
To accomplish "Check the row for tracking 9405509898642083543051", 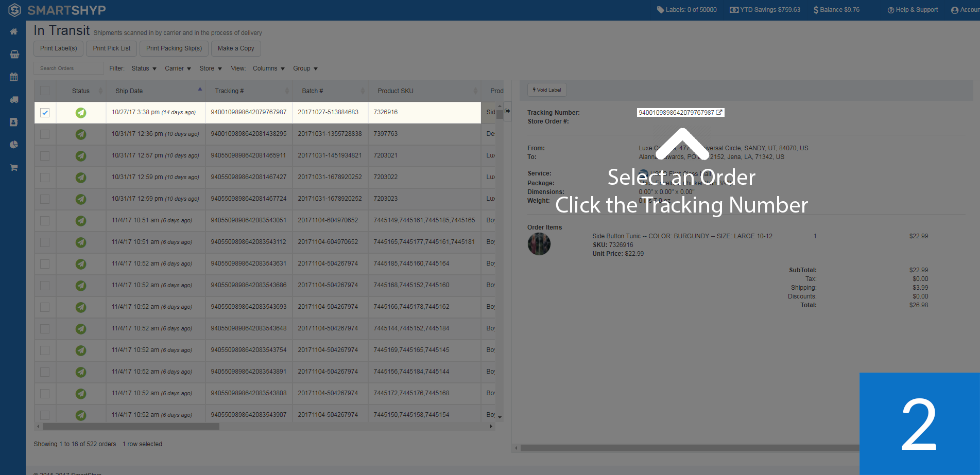I will [x=45, y=221].
